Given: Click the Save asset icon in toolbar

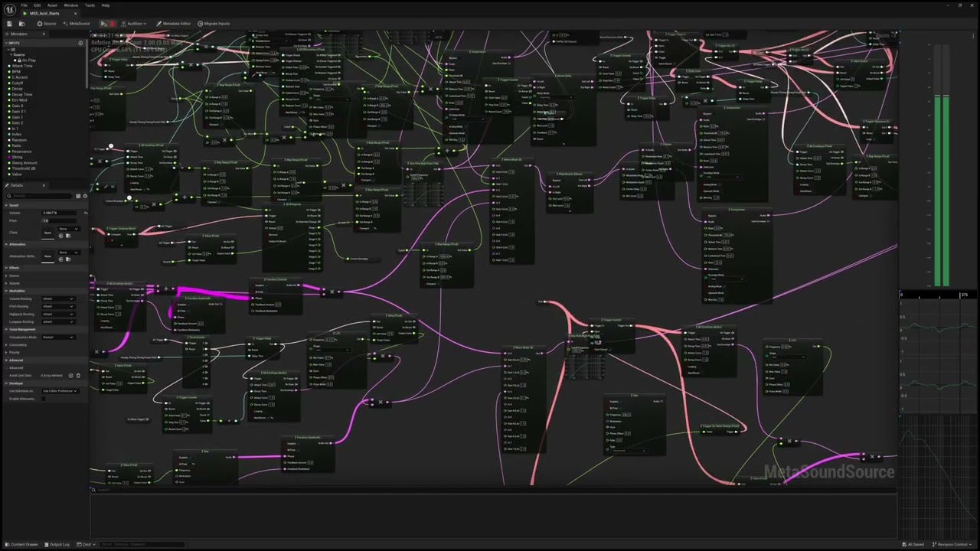Looking at the screenshot, I should [x=9, y=24].
